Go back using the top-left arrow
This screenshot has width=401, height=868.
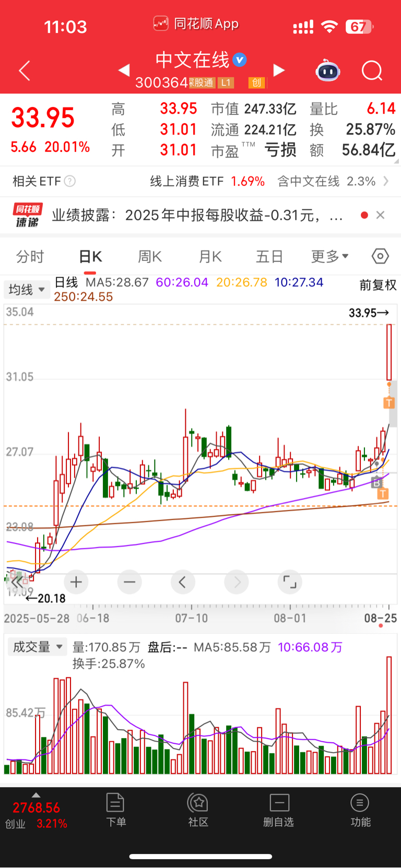point(25,71)
